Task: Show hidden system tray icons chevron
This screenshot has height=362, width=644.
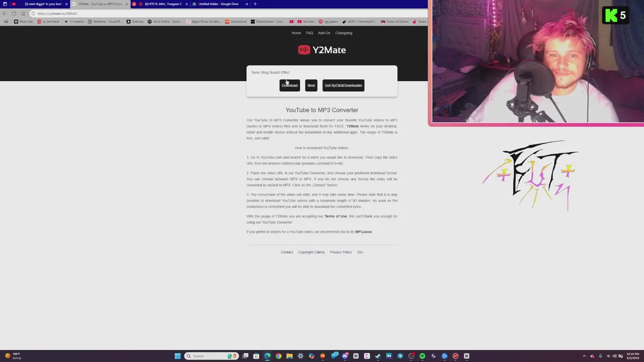Action: [584, 356]
